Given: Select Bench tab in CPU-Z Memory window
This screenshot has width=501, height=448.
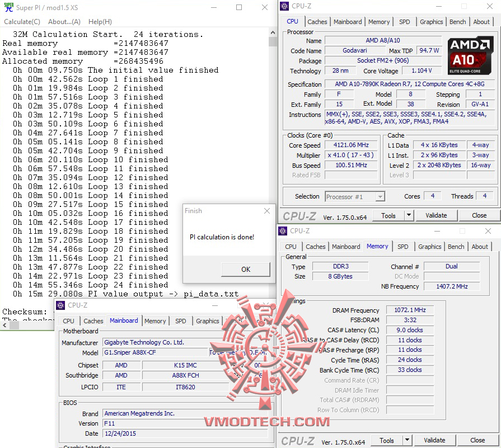Looking at the screenshot, I should click(456, 247).
